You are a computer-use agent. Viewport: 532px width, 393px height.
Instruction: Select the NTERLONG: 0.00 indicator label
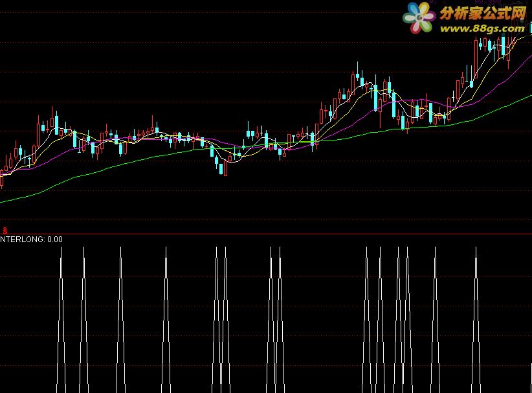[x=31, y=240]
